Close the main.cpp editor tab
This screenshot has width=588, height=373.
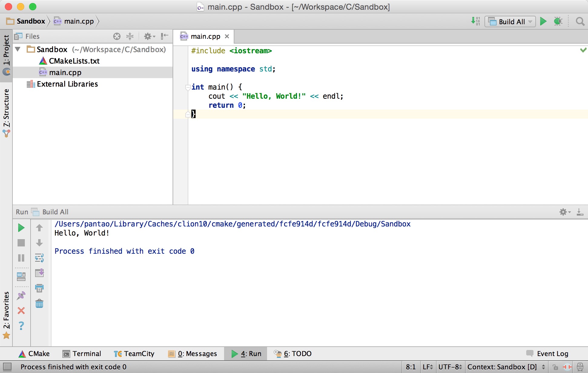pos(227,37)
